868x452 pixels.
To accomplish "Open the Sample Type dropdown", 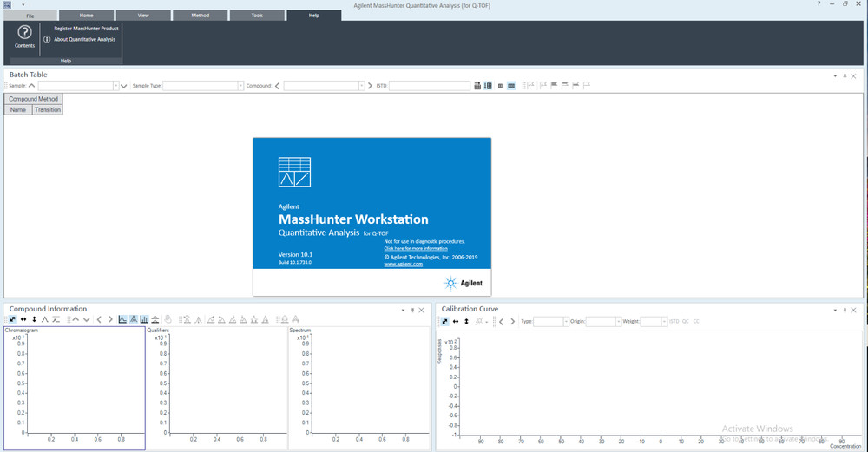I will tap(240, 86).
